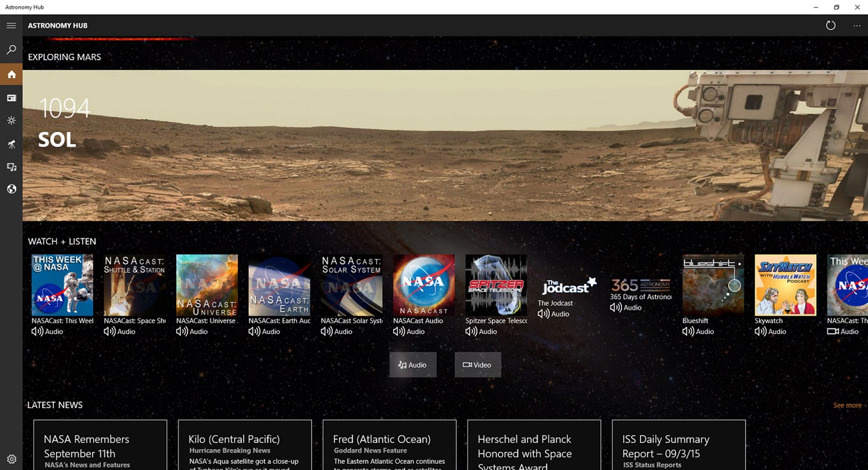Toggle the Audio filter button
The width and height of the screenshot is (868, 470).
(x=413, y=364)
